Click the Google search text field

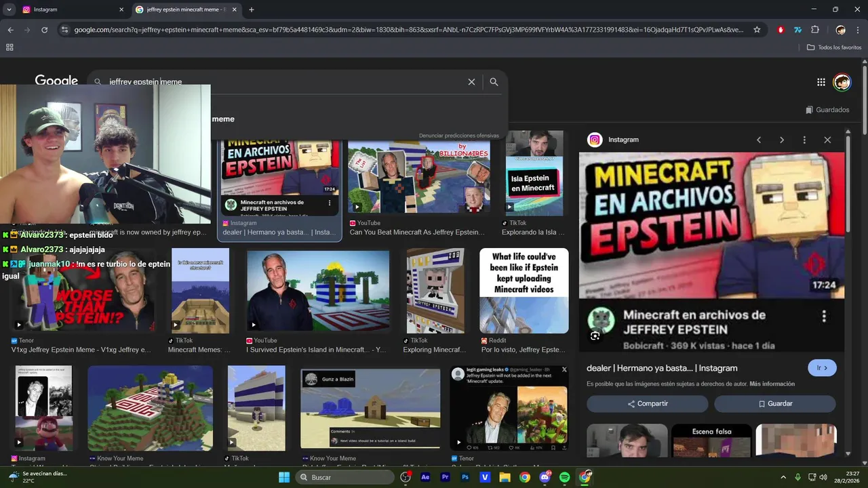point(285,82)
